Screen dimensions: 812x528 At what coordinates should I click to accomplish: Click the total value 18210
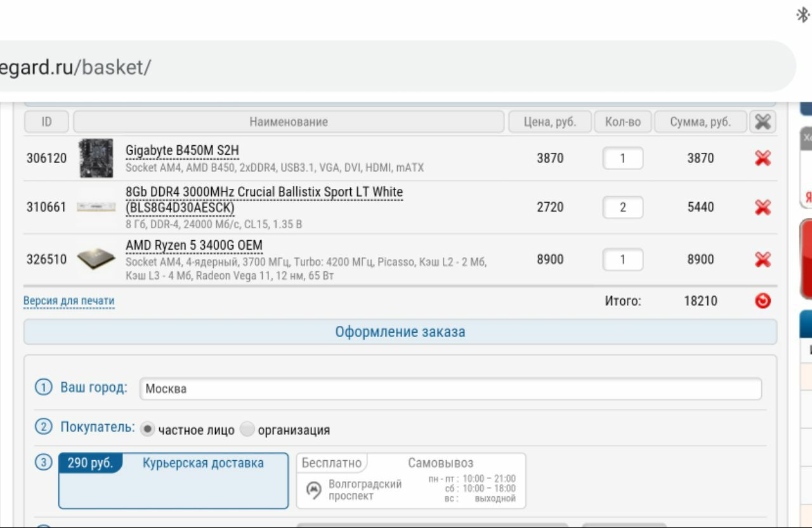[x=700, y=301]
